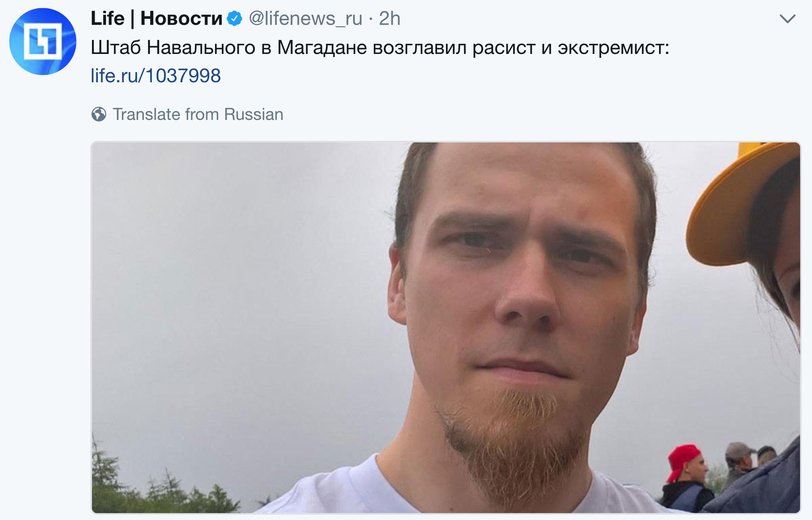Click the word экстремист in the tweet
The width and height of the screenshot is (812, 520).
(x=613, y=48)
